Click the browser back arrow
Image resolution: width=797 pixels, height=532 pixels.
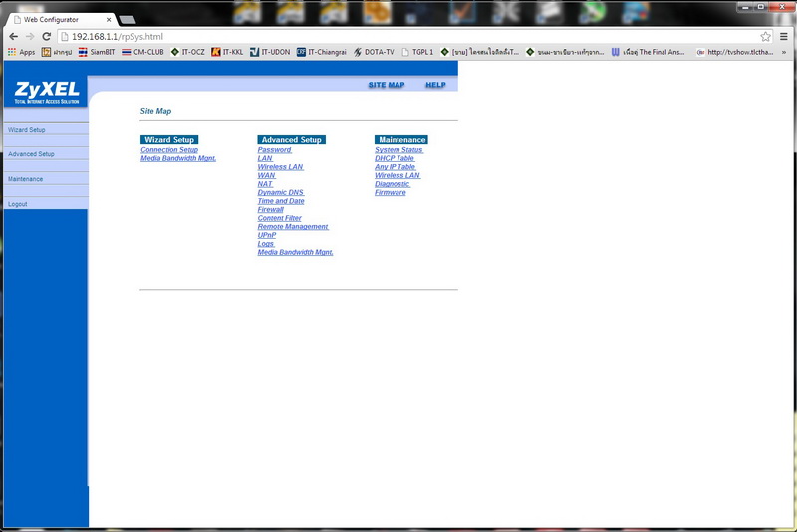tap(14, 37)
